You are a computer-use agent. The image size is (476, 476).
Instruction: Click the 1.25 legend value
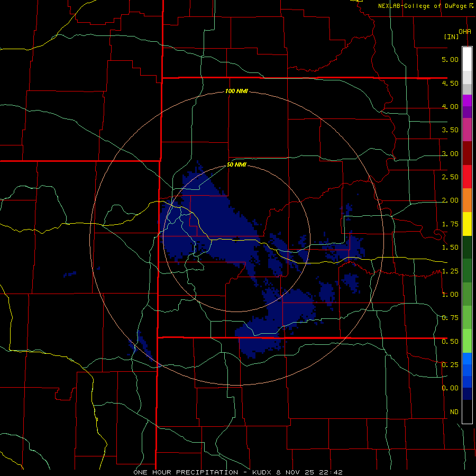[450, 271]
